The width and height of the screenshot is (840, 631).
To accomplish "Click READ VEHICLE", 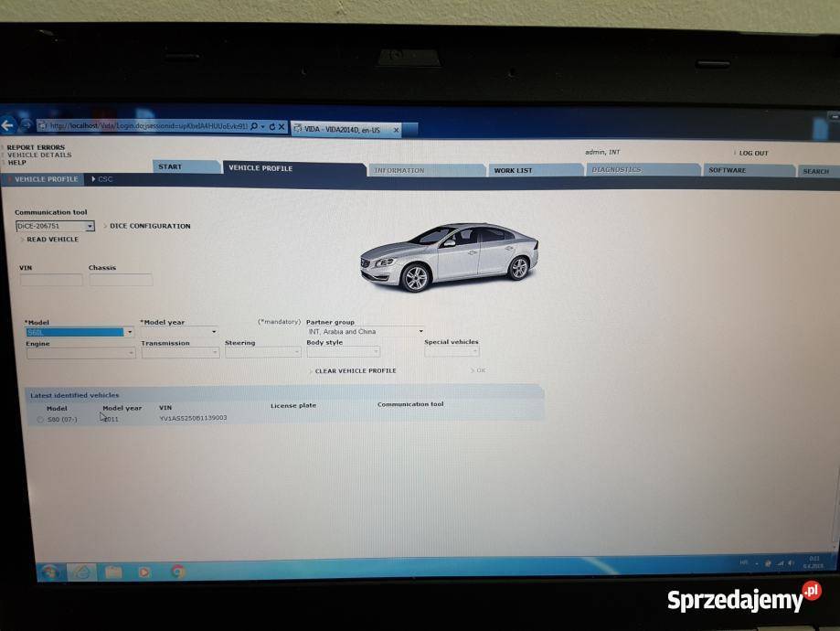I will click(52, 240).
